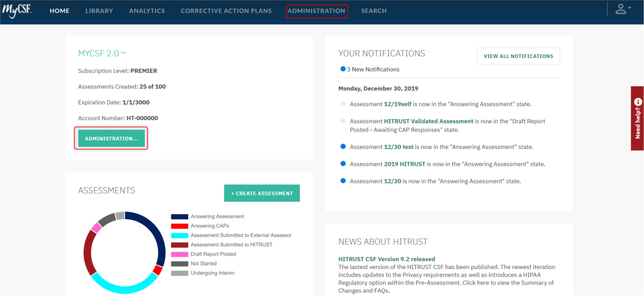Viewport: 644px width, 296px height.
Task: Click the cyan segment of the donut chart
Action: [124, 289]
